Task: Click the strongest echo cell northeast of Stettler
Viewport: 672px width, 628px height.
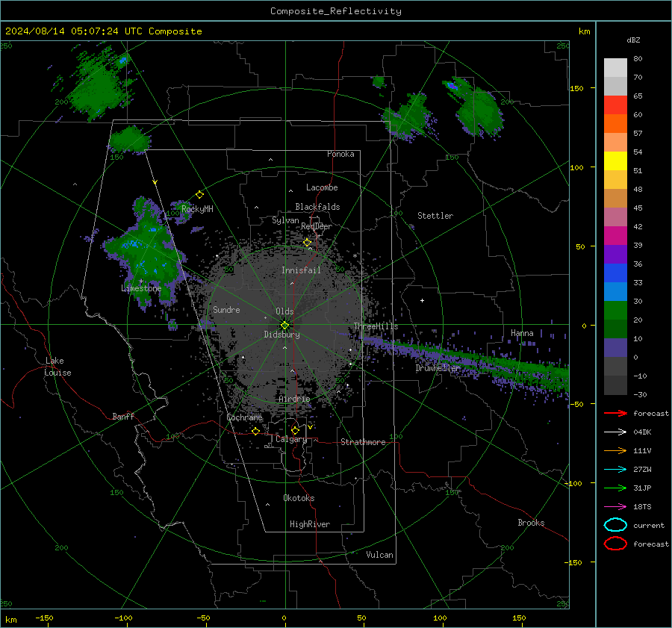Action: click(x=452, y=86)
